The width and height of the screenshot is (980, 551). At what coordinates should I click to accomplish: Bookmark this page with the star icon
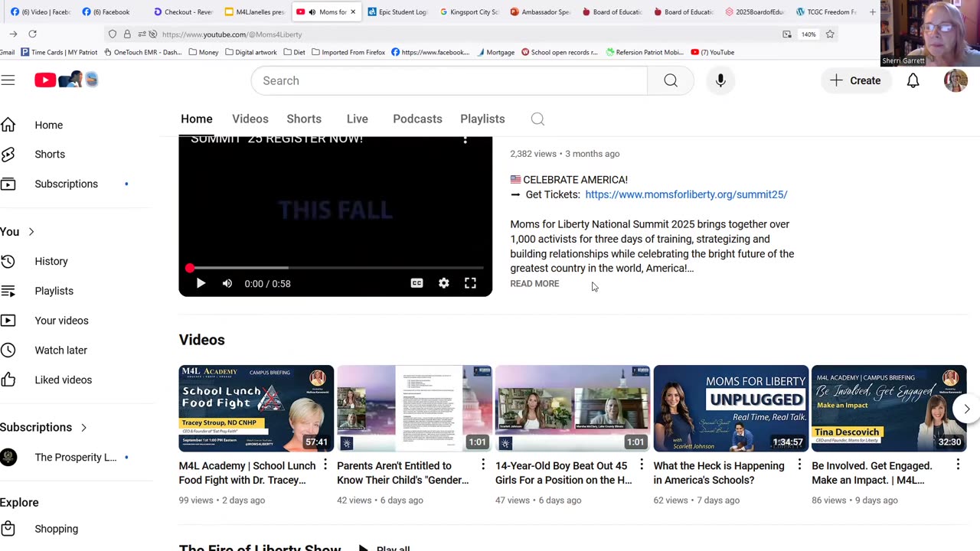[x=830, y=34]
